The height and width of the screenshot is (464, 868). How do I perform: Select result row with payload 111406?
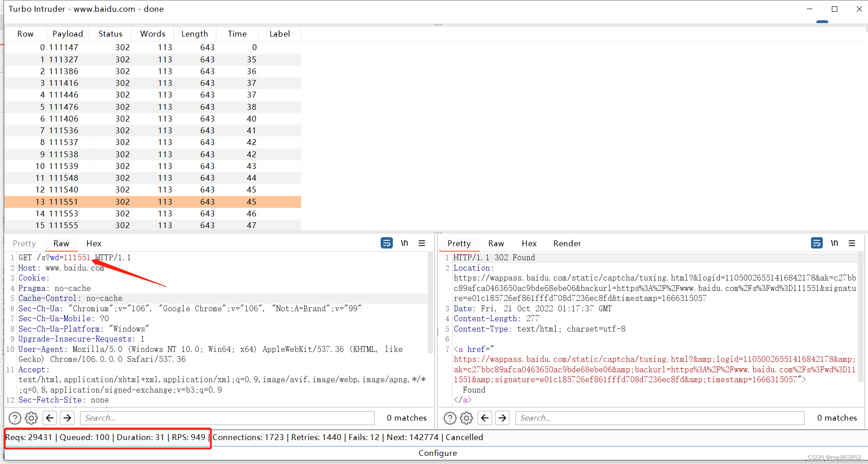click(153, 118)
